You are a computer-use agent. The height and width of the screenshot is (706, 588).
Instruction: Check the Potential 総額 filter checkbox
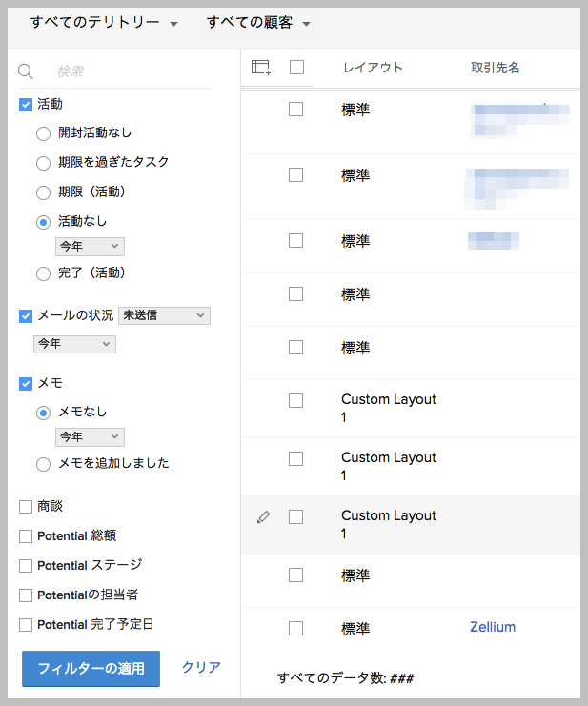(26, 536)
